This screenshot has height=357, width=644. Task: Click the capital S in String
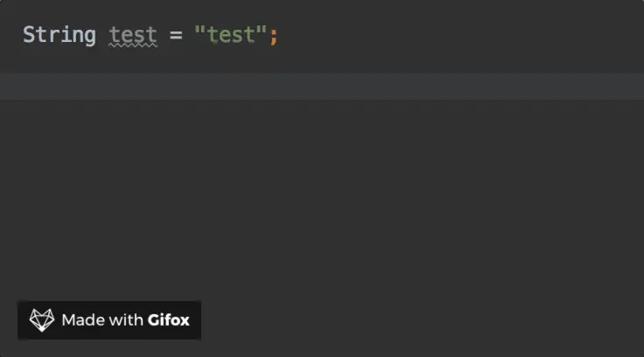[x=29, y=36]
